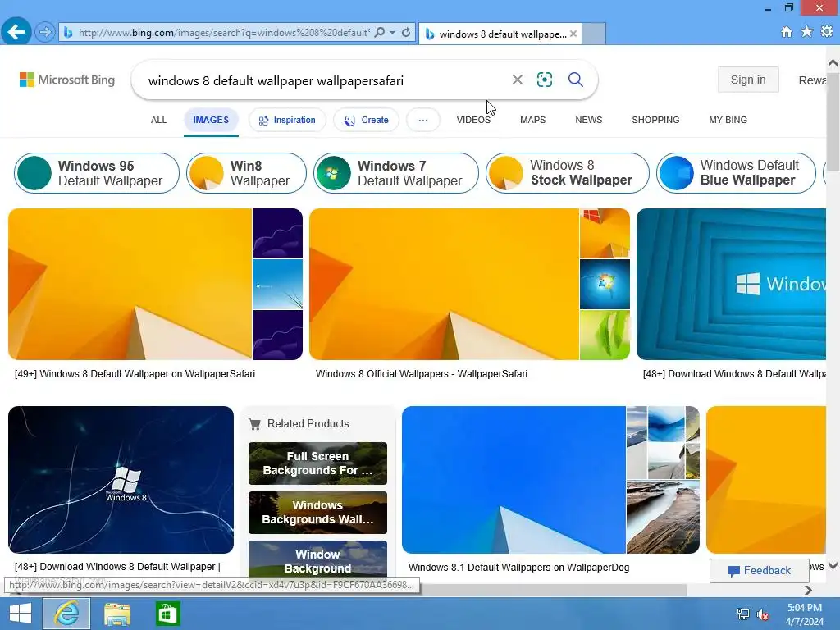Open the blue Windows 8.1 wallpaper thumbnail
The image size is (840, 630).
[514, 480]
